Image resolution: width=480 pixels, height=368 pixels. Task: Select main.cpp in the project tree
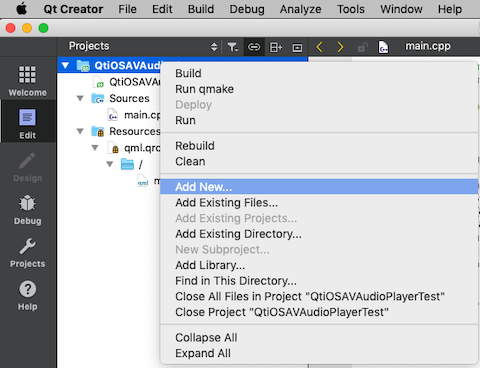coord(134,115)
